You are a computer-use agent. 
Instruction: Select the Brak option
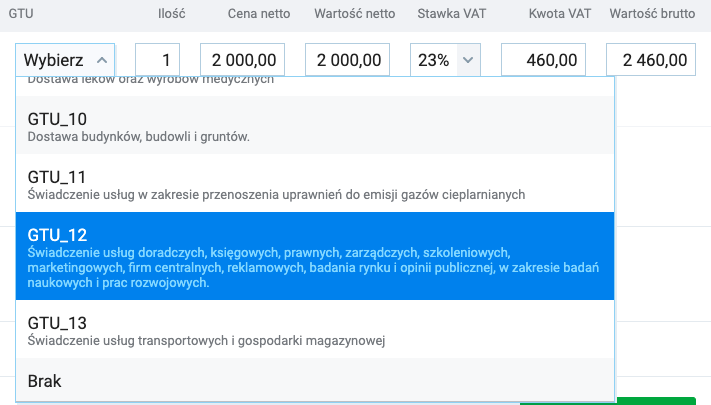pos(315,380)
